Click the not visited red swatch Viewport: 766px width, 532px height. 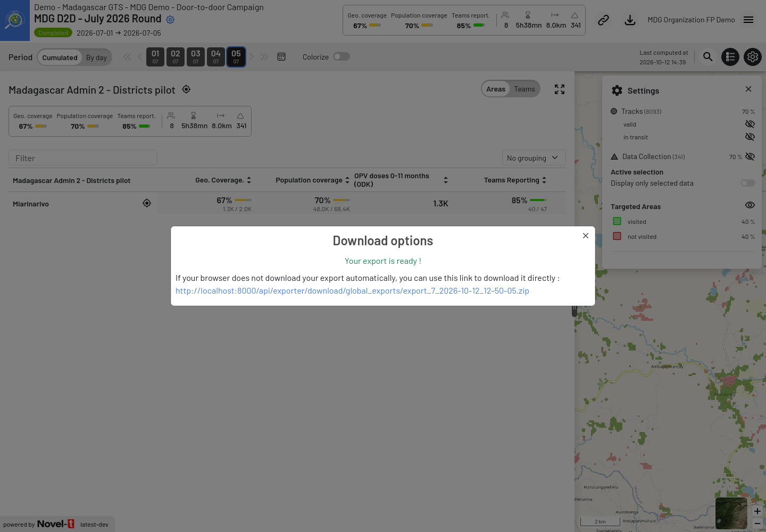(617, 236)
